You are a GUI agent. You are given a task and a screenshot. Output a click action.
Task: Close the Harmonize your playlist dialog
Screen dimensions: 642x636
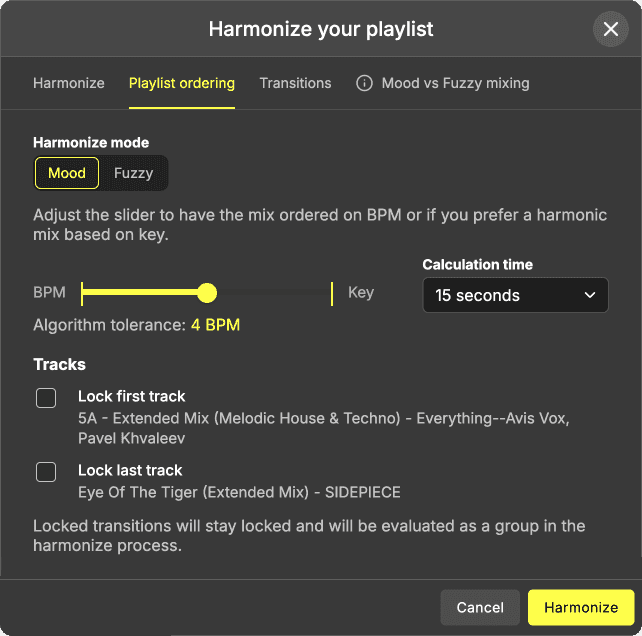point(611,29)
